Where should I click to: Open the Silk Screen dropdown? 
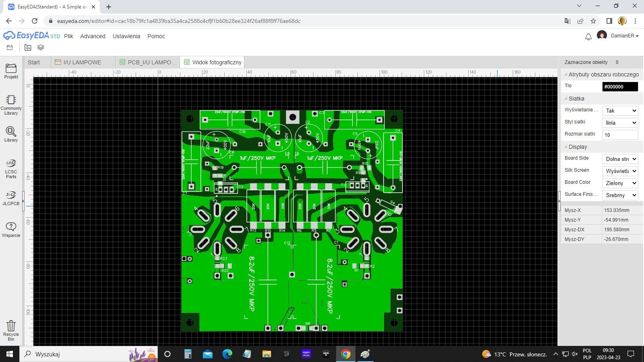620,171
